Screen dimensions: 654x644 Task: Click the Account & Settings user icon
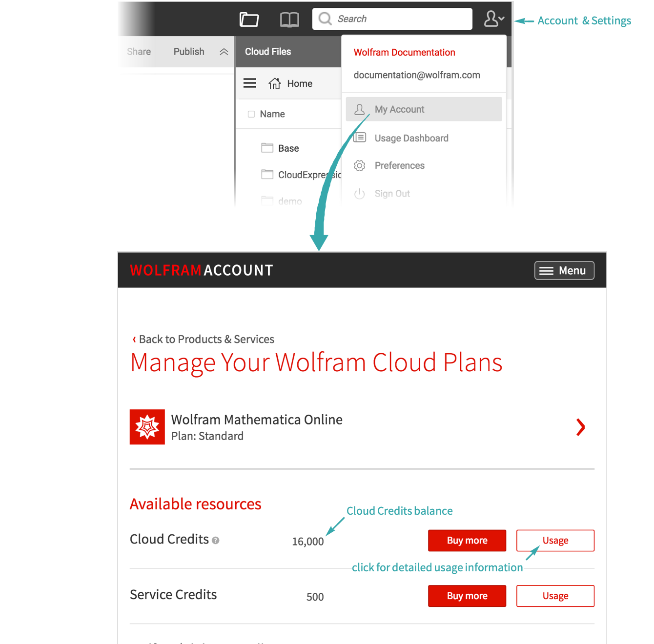pyautogui.click(x=493, y=19)
